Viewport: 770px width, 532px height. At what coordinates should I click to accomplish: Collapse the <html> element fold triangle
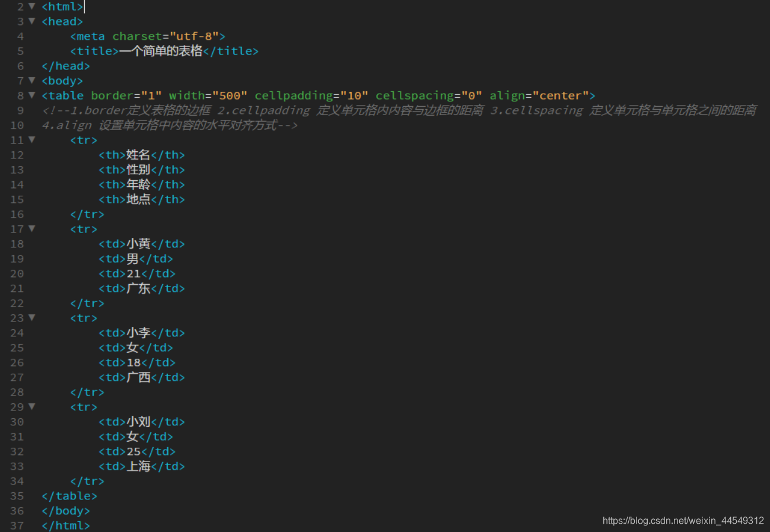click(x=31, y=7)
